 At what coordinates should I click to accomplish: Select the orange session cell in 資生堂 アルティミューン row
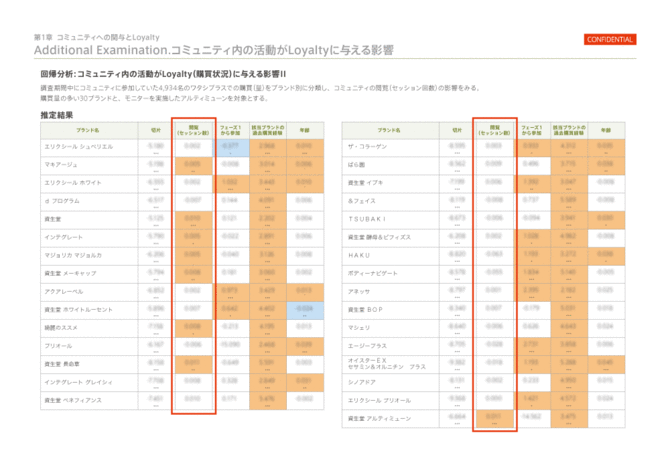tap(494, 419)
